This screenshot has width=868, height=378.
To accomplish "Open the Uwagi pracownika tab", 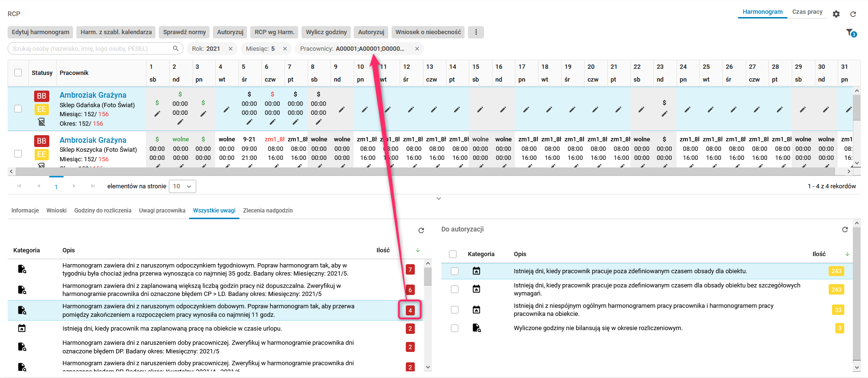I will (162, 211).
